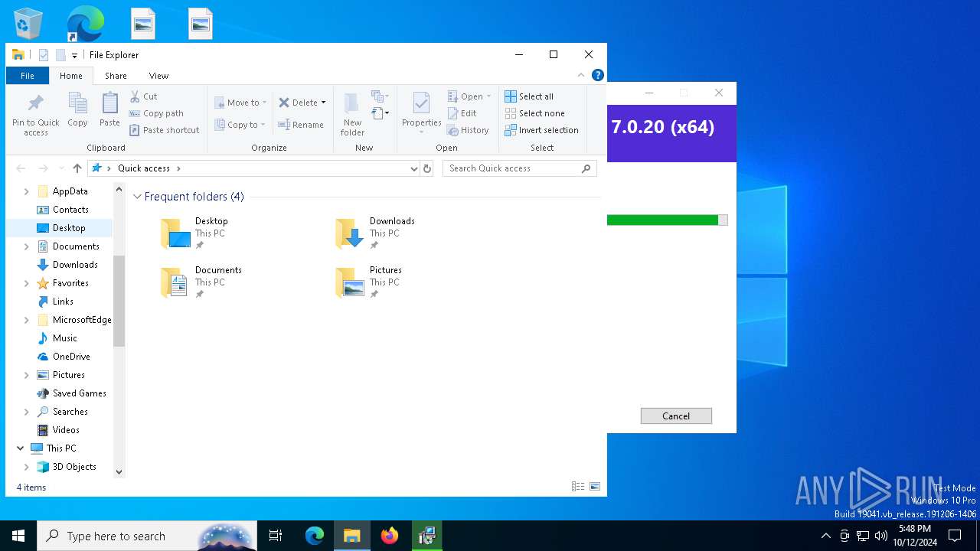Click the taskbar search box
980x551 pixels.
[148, 536]
